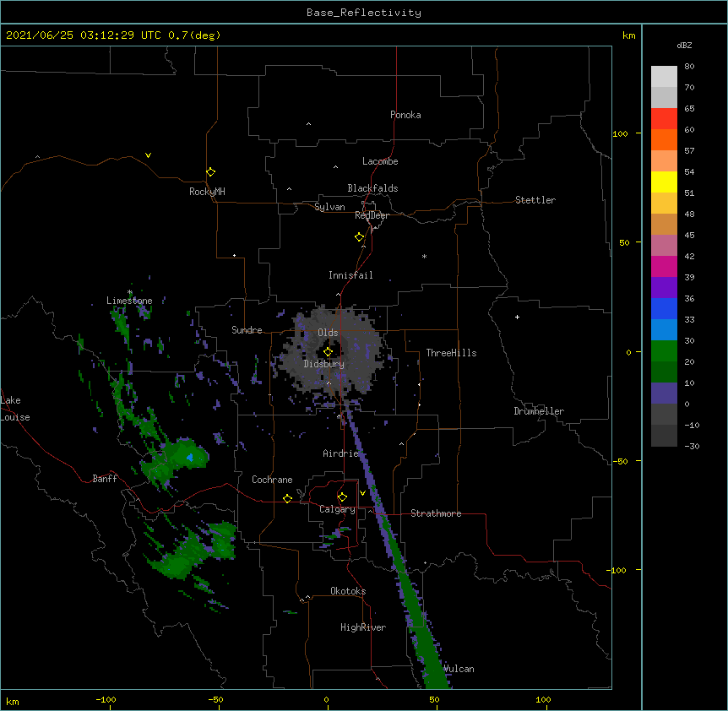728x711 pixels.
Task: Click the Cochrane town label
Action: pos(272,480)
